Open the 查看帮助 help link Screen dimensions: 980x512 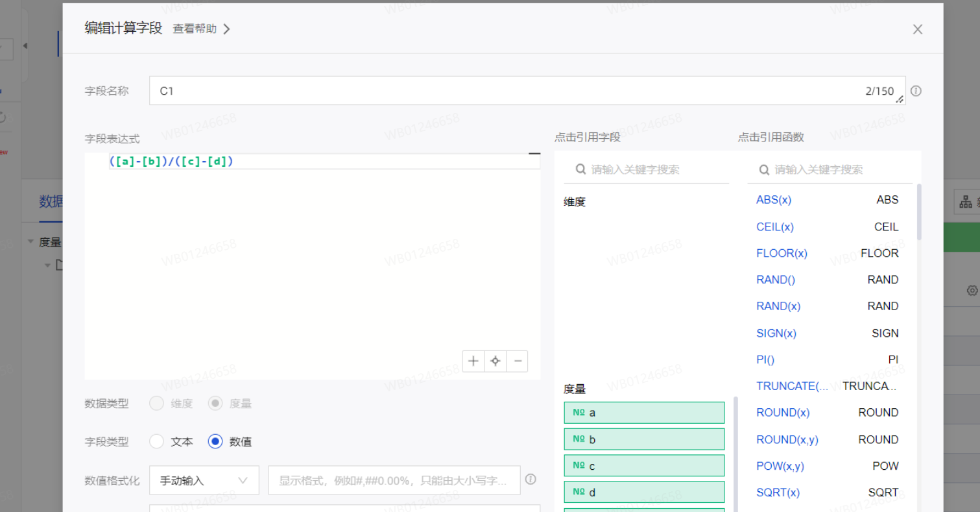point(195,29)
